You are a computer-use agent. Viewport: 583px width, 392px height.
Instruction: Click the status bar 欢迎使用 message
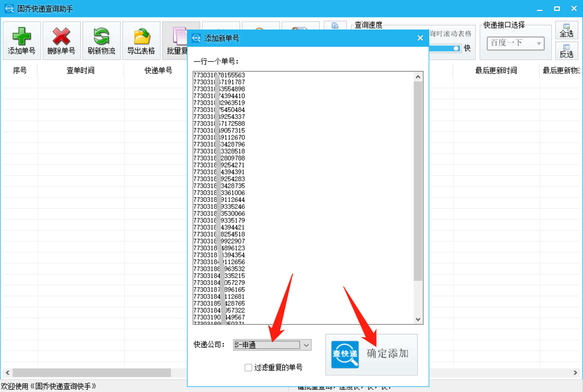pos(48,386)
